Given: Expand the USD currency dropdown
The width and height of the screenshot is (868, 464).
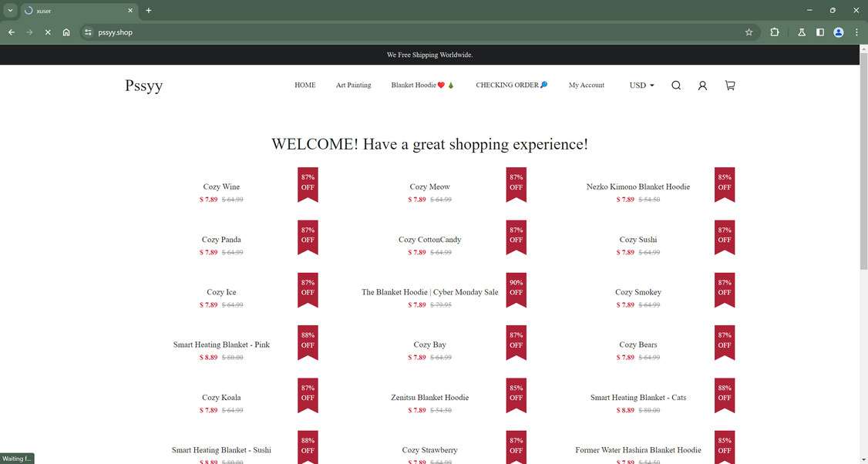Looking at the screenshot, I should coord(641,86).
